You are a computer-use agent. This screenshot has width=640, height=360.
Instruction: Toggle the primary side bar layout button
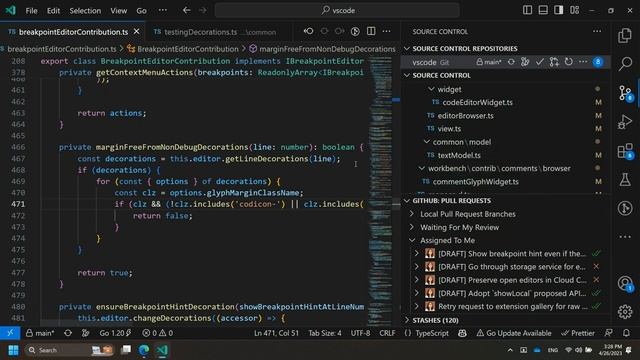tap(527, 10)
